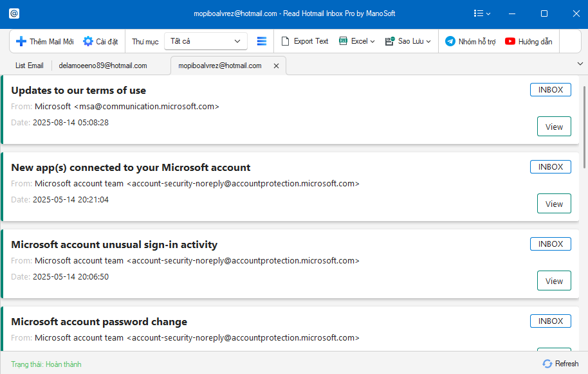Close the mopiboalvrez@hotmail.com tab
This screenshot has height=374, width=588.
[x=277, y=66]
